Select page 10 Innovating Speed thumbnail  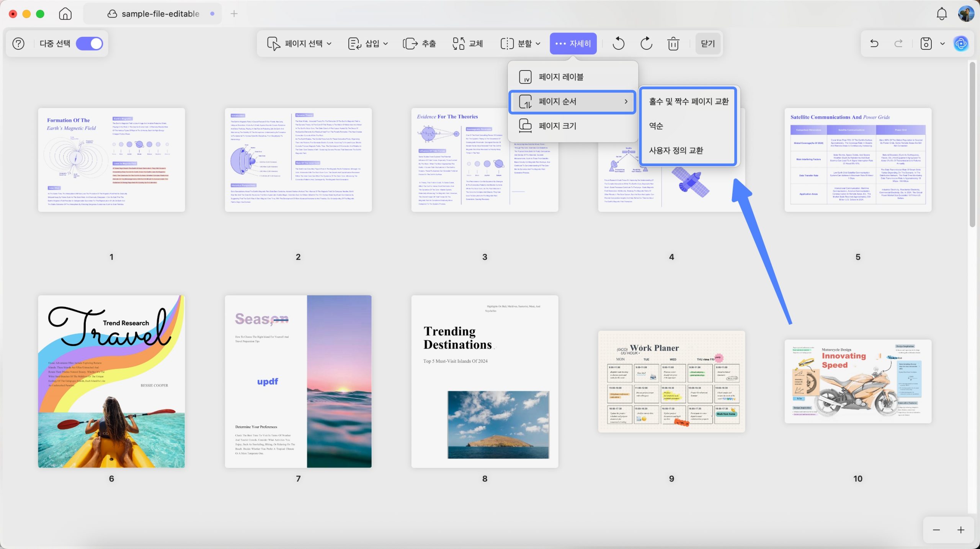pos(858,381)
